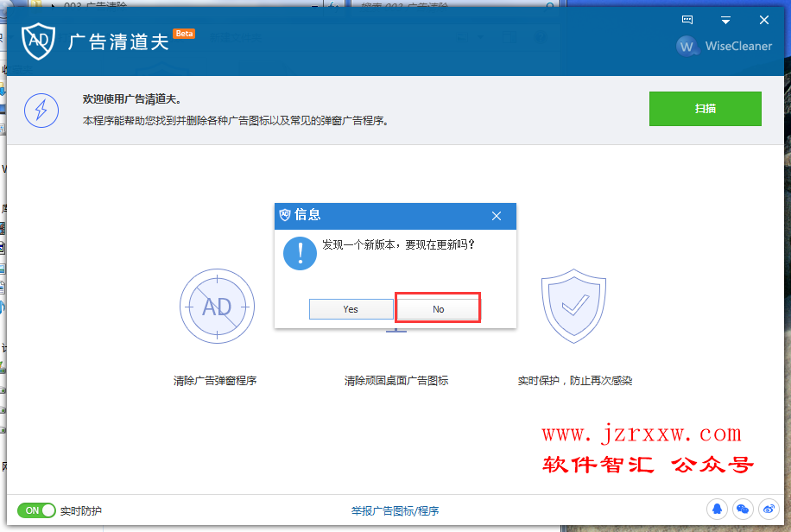The height and width of the screenshot is (532, 791).
Task: Click the 广告清道夫 title text
Action: 118,42
